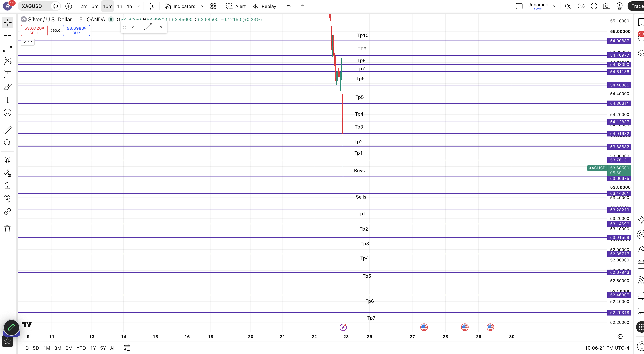
Task: Open the Indicators dialog
Action: pos(180,6)
